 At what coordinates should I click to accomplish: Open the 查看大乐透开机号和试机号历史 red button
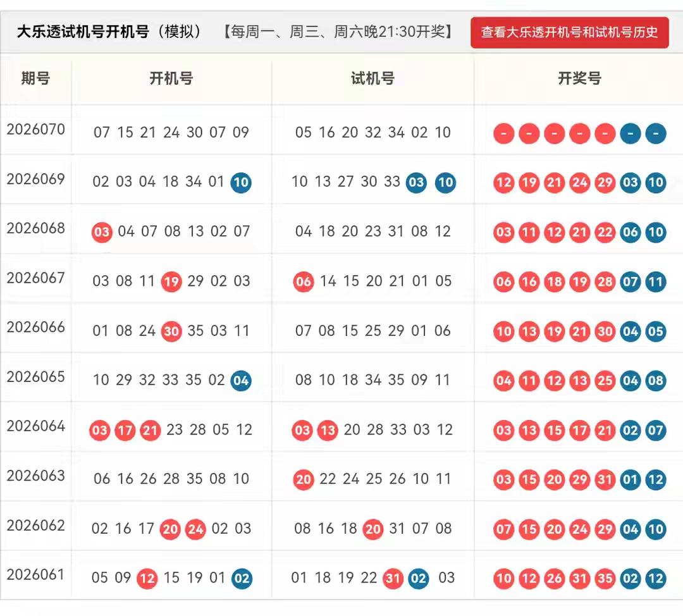(x=569, y=32)
